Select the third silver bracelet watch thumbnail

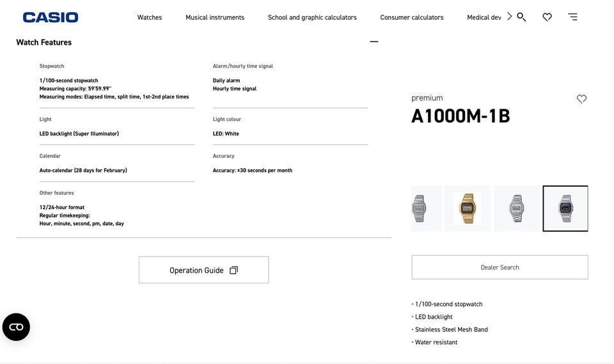[517, 209]
